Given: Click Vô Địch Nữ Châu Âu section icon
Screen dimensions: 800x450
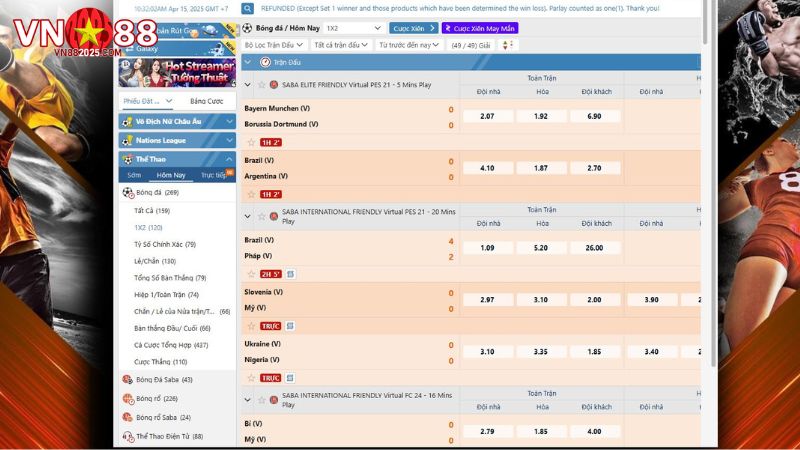Looking at the screenshot, I should coord(127,121).
